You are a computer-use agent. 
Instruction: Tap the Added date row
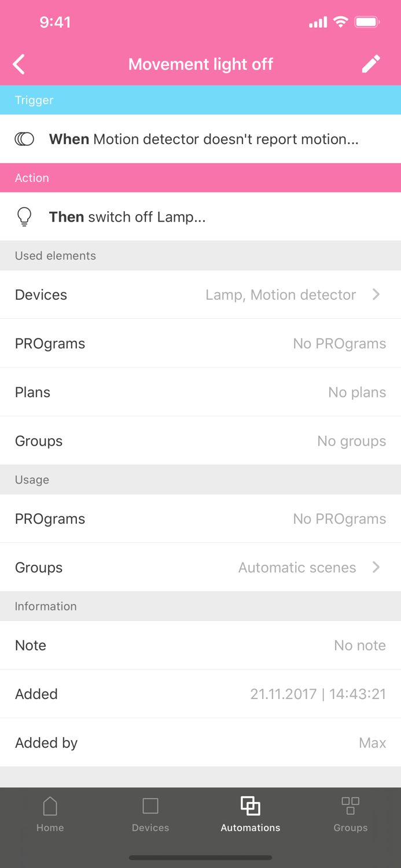click(x=200, y=694)
